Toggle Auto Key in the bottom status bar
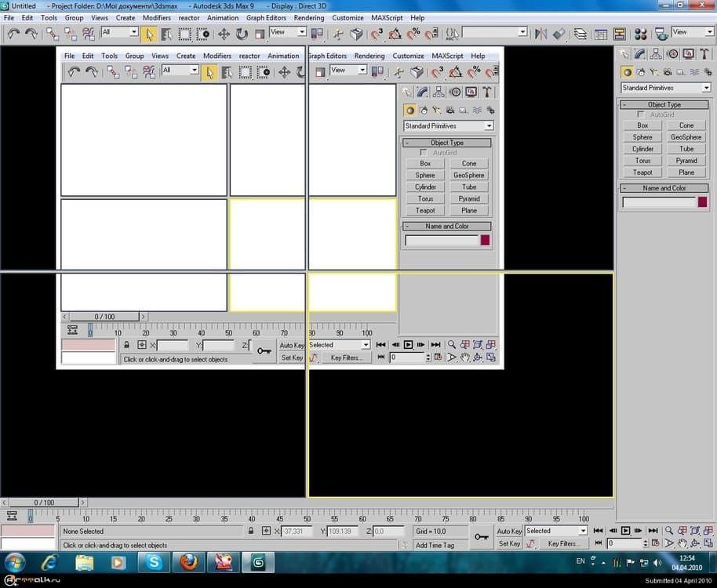Viewport: 717px width, 588px height. click(509, 532)
